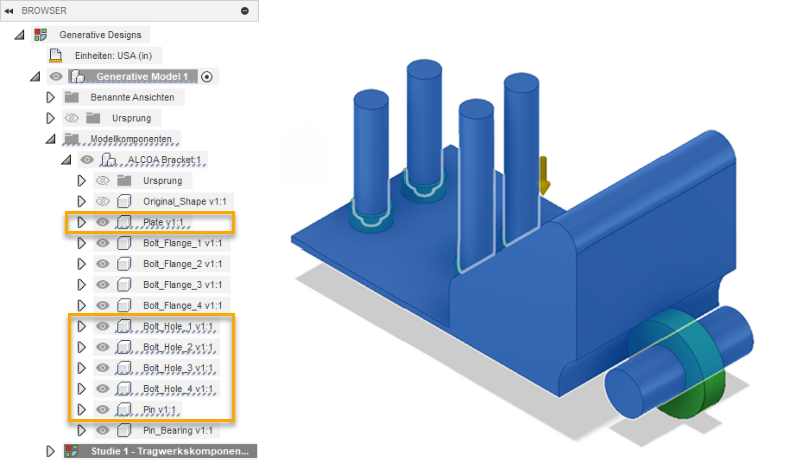Select the Einheiten: USA (in) entry
Image resolution: width=809 pixels, height=465 pixels.
tap(114, 55)
